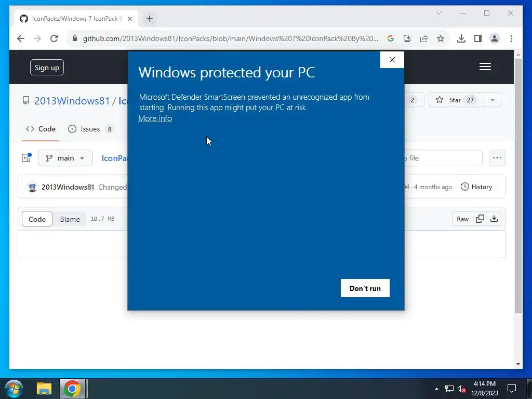Open the file History link
The height and width of the screenshot is (399, 532).
[476, 187]
